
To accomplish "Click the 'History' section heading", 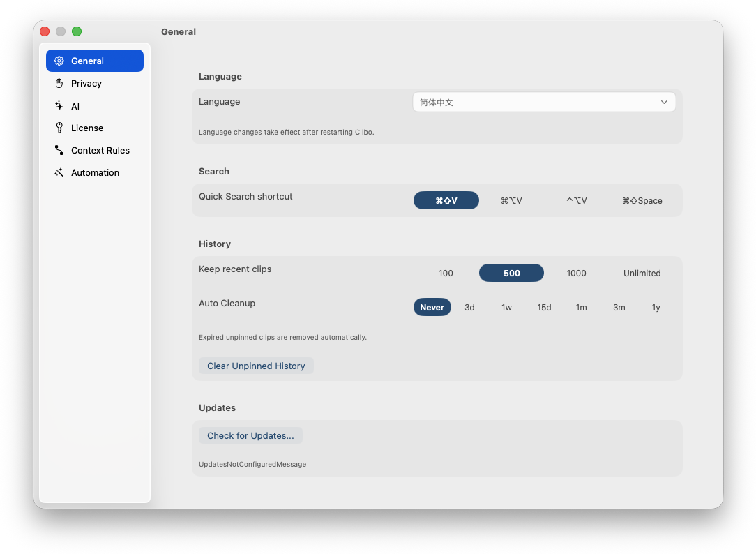I will 215,244.
